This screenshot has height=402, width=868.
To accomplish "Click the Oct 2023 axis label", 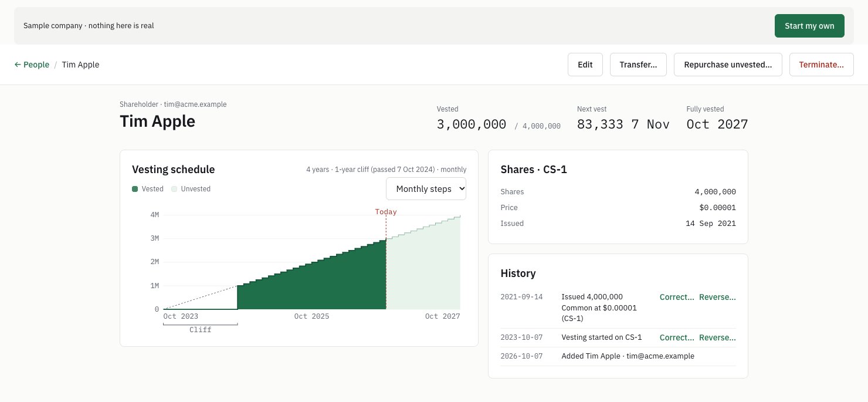I will point(181,316).
